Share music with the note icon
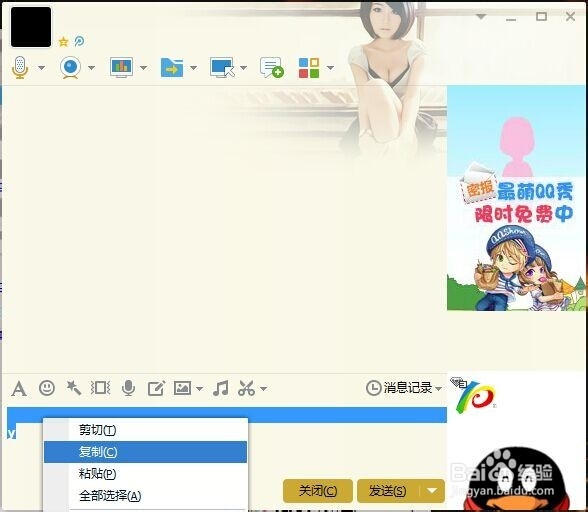588x512 pixels. pyautogui.click(x=220, y=388)
